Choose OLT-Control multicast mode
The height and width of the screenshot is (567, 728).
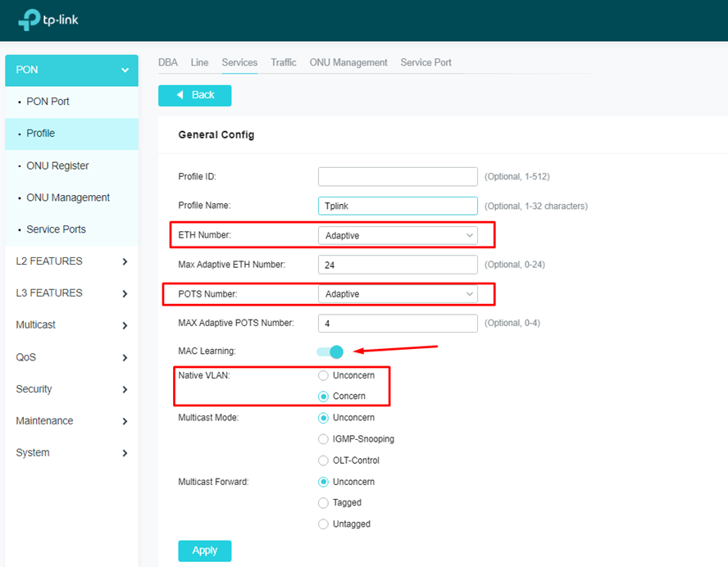coord(324,460)
